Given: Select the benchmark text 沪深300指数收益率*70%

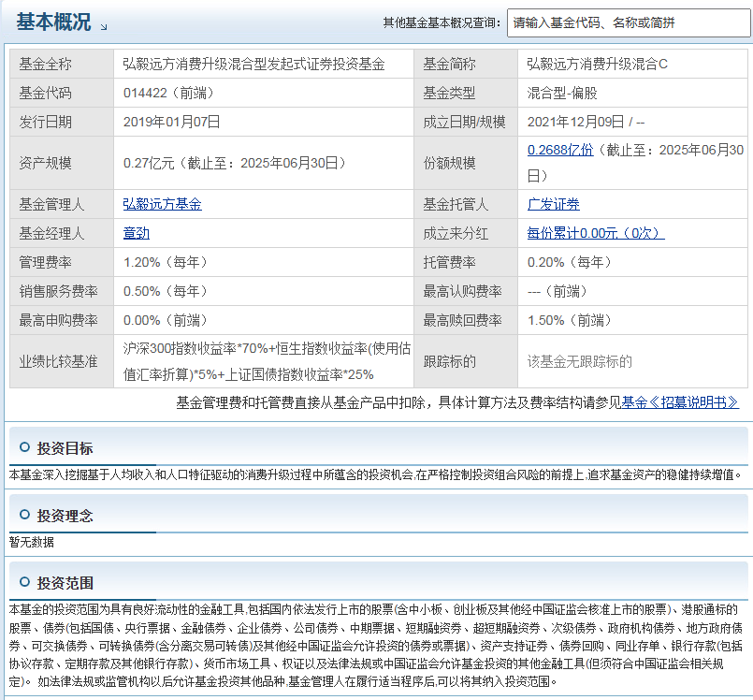Looking at the screenshot, I should pyautogui.click(x=195, y=348).
